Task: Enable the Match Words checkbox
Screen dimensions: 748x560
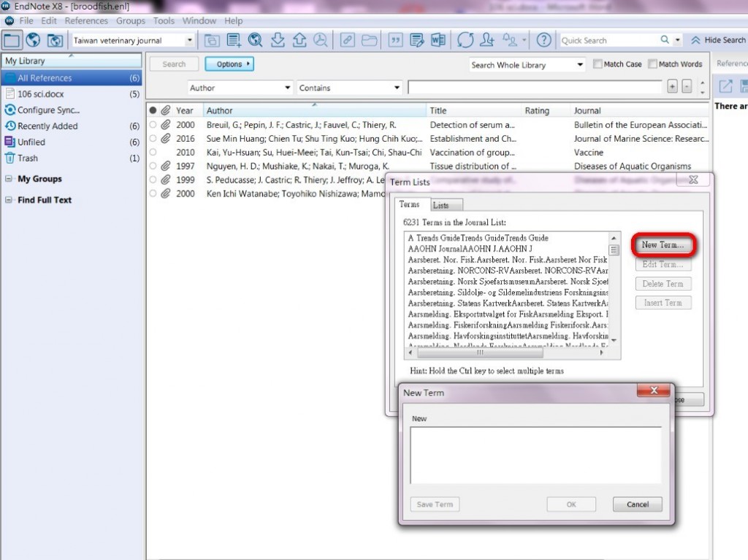Action: tap(652, 64)
